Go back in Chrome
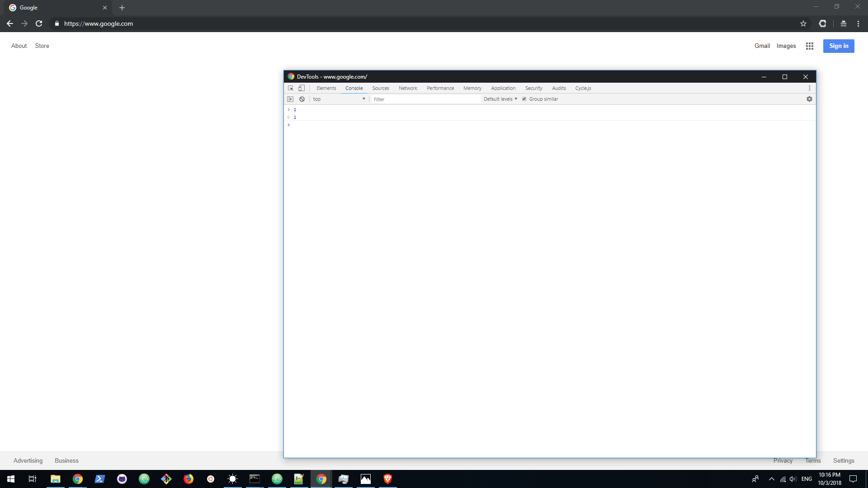Screen dimensions: 868x488 10,23
